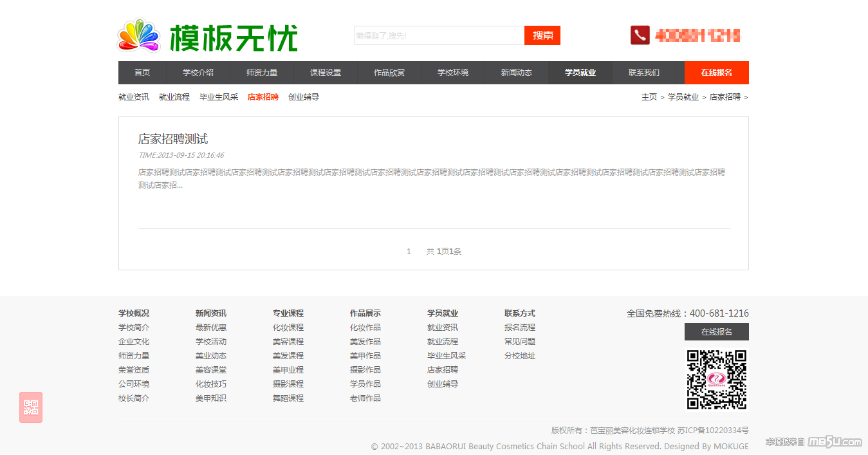
Task: Click the red phone icon
Action: click(x=640, y=35)
